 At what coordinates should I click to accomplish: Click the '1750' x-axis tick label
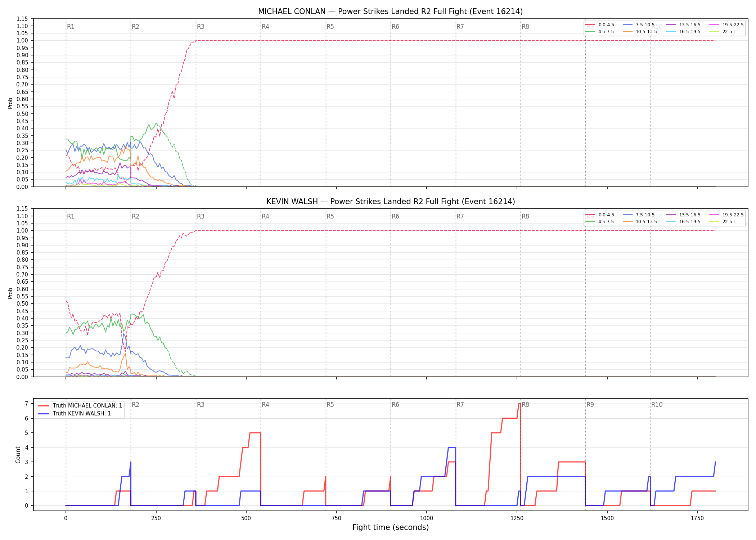(697, 518)
